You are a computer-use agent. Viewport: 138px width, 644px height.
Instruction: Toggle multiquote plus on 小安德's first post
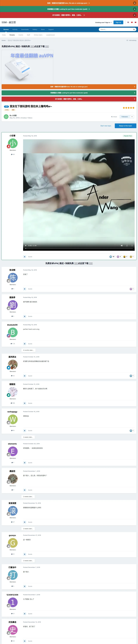25,257
